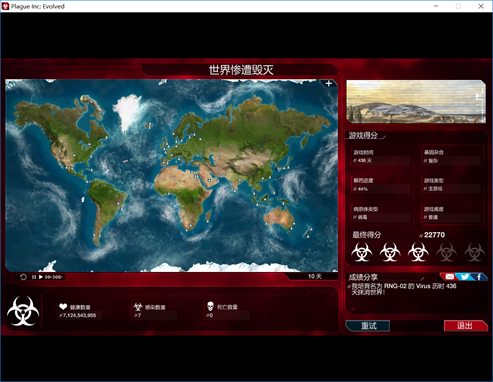Click the biohazard infected-count icon
The image size is (493, 382).
[x=138, y=307]
